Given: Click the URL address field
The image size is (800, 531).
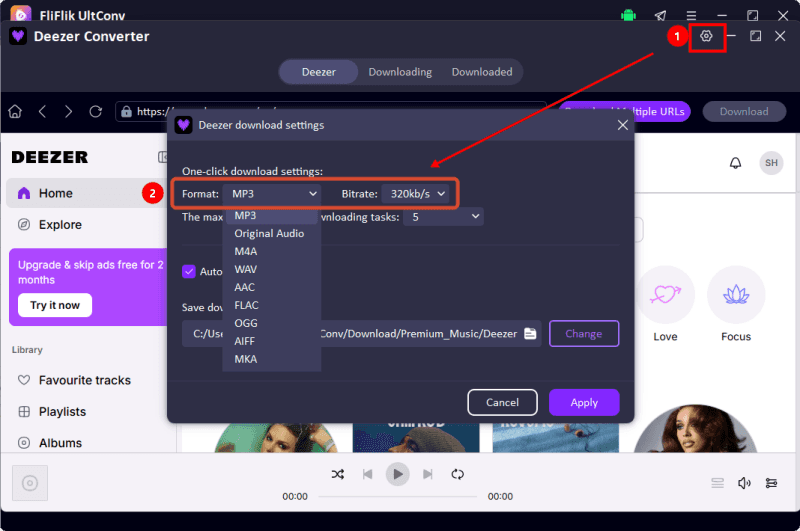Looking at the screenshot, I should click(x=331, y=111).
